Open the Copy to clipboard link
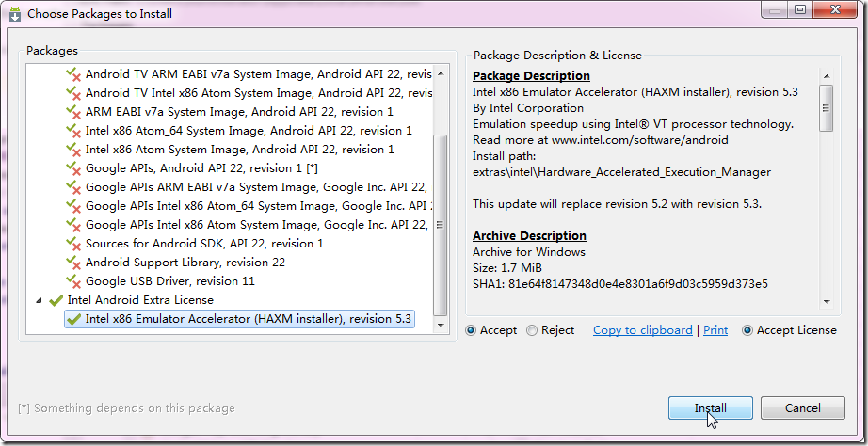 (x=642, y=330)
